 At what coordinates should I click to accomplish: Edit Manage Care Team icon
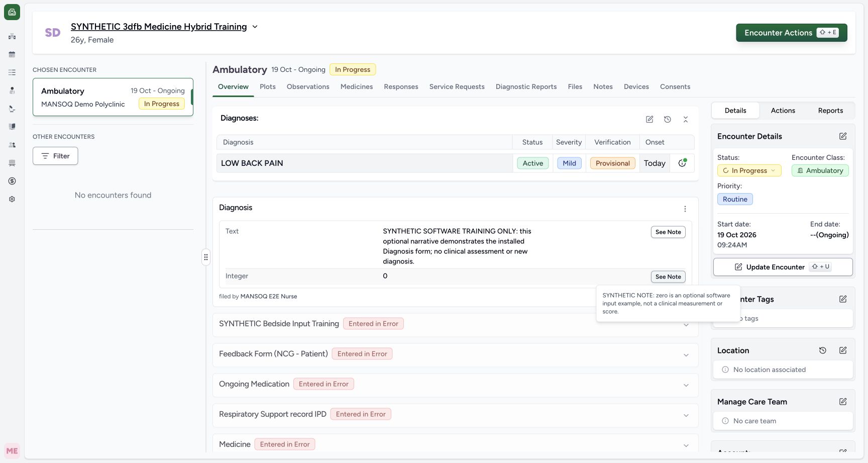tap(843, 402)
